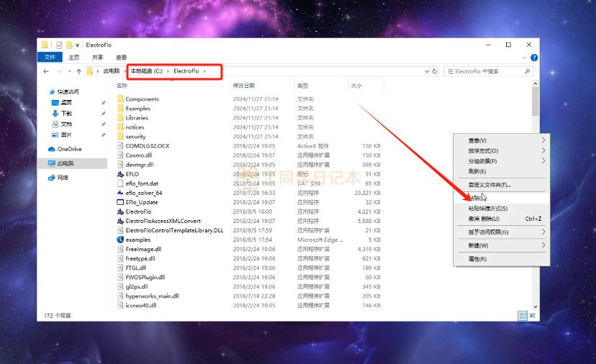Select the eflo_solver_64 application icon
596x364 pixels.
tap(120, 193)
